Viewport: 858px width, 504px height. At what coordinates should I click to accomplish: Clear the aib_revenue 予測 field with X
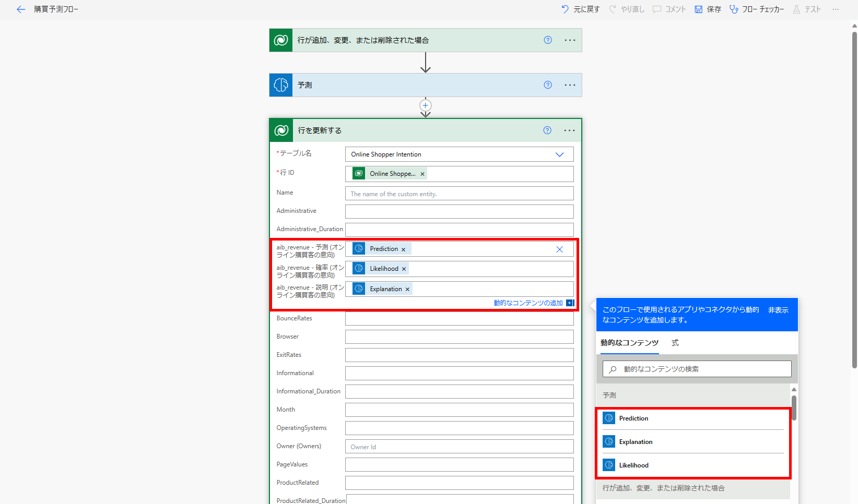559,249
